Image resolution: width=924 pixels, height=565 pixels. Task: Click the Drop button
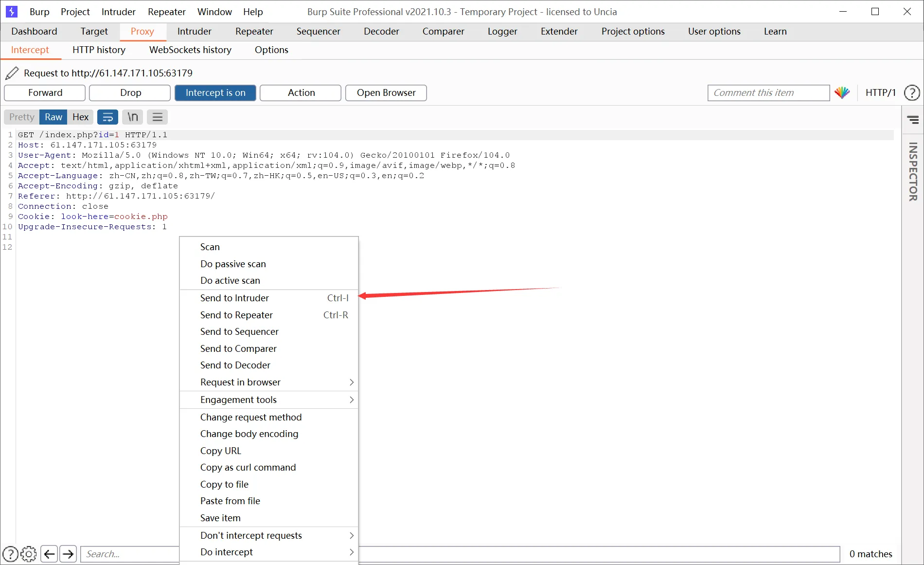pos(130,93)
